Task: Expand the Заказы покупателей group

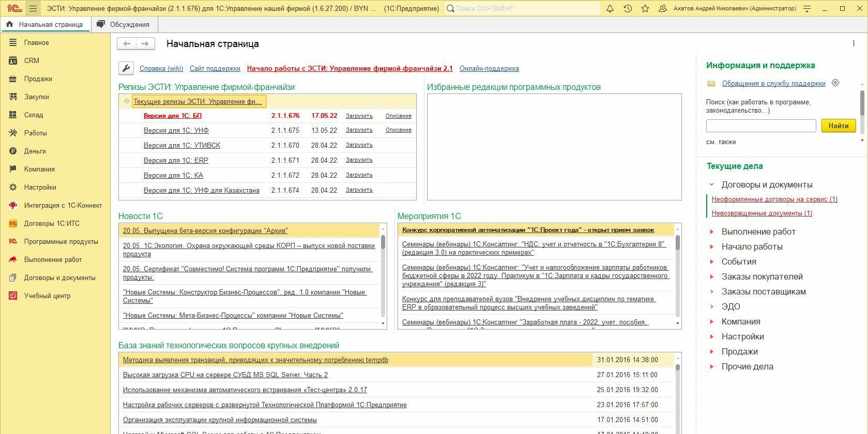Action: tap(712, 276)
